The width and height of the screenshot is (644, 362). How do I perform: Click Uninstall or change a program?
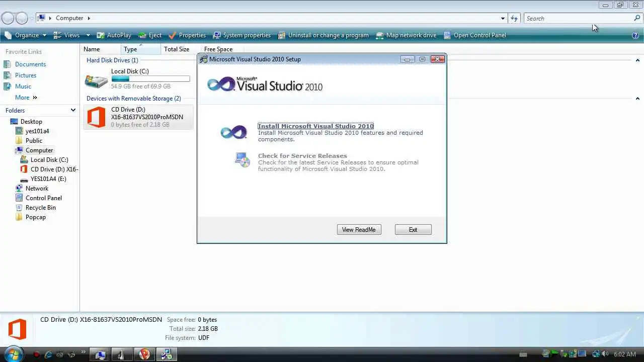click(x=323, y=35)
